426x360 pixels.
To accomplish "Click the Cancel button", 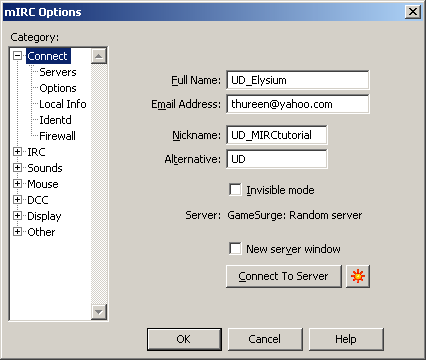I will (x=265, y=339).
